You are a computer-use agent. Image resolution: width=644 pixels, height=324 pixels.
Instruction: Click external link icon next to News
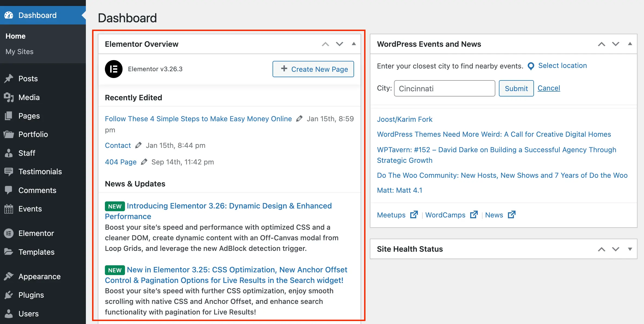click(512, 215)
